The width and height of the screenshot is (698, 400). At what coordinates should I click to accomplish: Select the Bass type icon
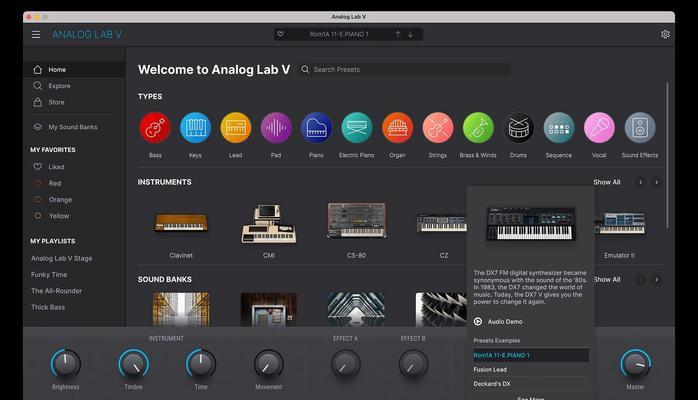point(155,128)
